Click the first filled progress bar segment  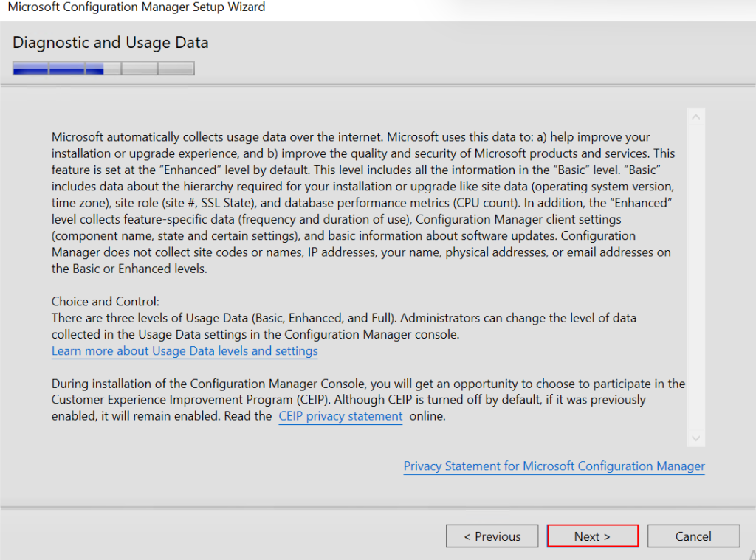(x=31, y=69)
